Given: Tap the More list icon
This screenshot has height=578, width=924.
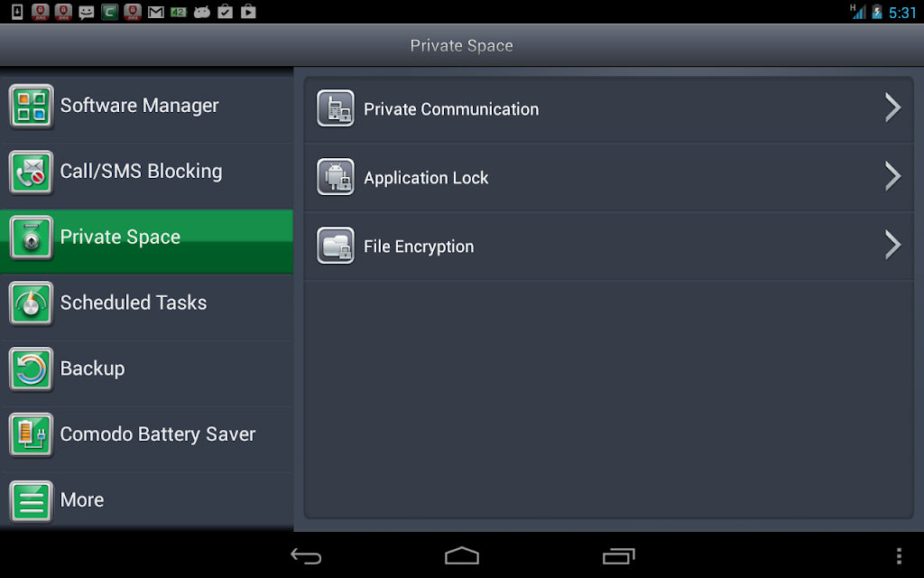Looking at the screenshot, I should [32, 501].
